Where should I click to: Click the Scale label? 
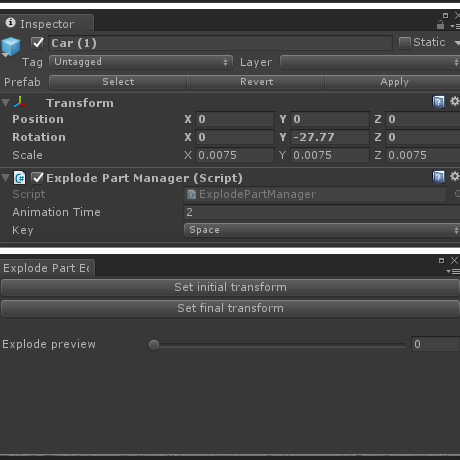(x=27, y=155)
